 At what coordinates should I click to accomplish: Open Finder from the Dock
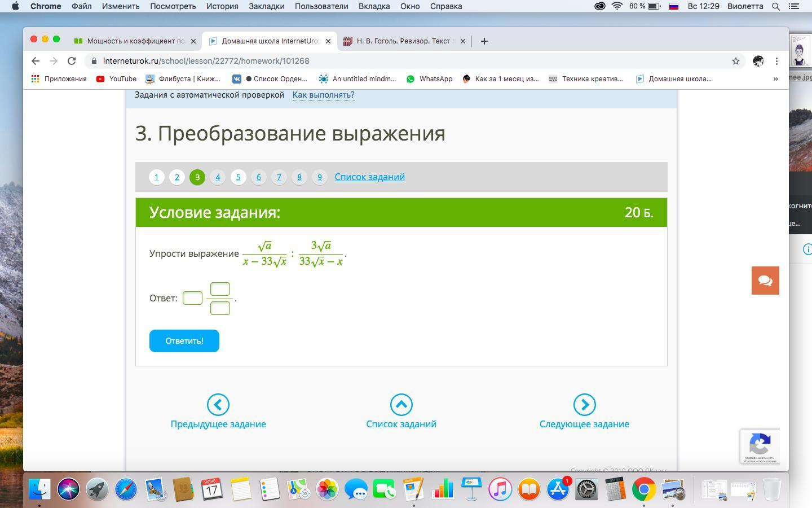39,489
